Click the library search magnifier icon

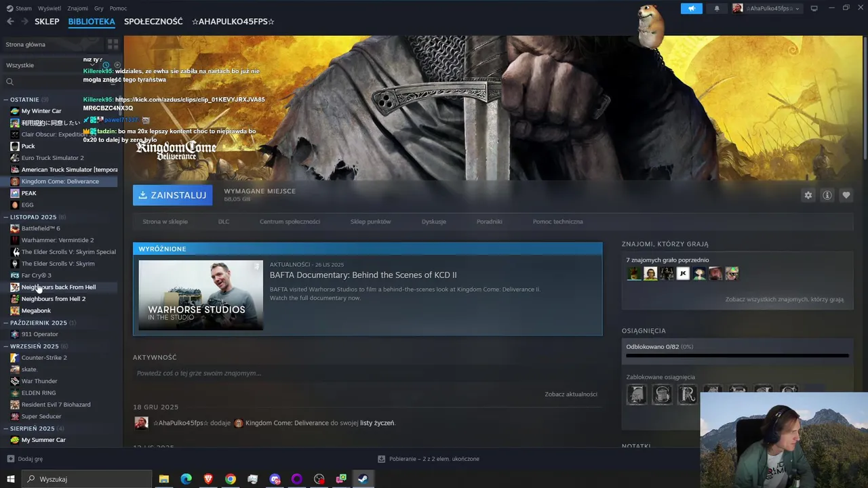click(x=9, y=82)
